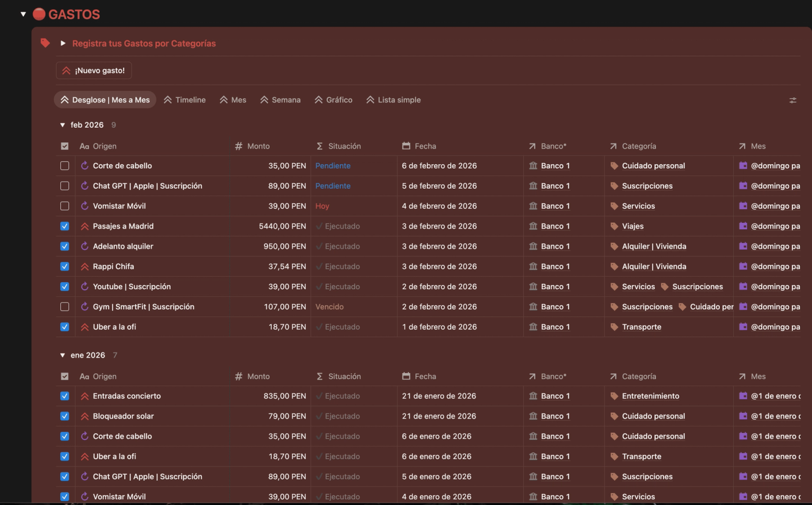Image resolution: width=812 pixels, height=505 pixels.
Task: Click the tag icon beside Viajes category
Action: pos(614,226)
